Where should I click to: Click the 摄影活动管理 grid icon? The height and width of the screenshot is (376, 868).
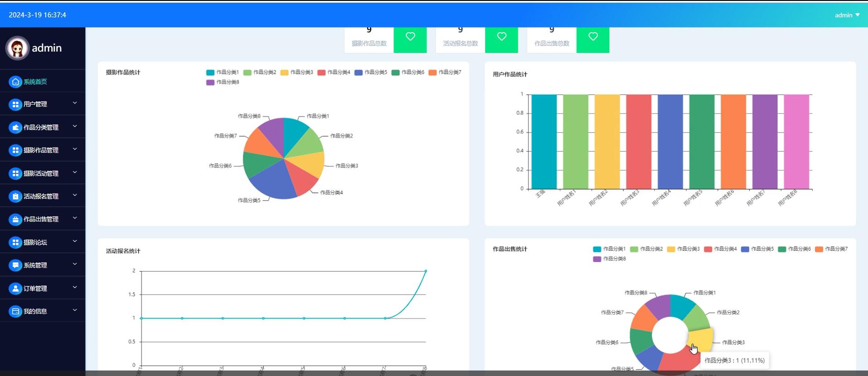pyautogui.click(x=15, y=173)
